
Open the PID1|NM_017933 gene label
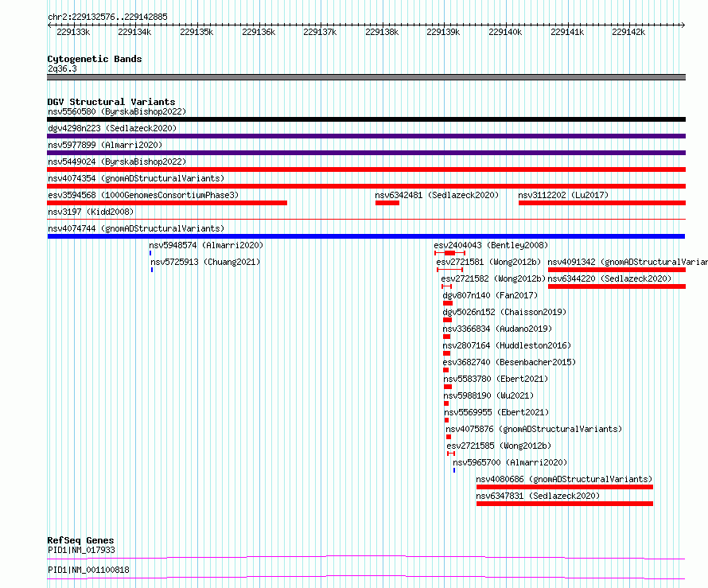coord(81,550)
